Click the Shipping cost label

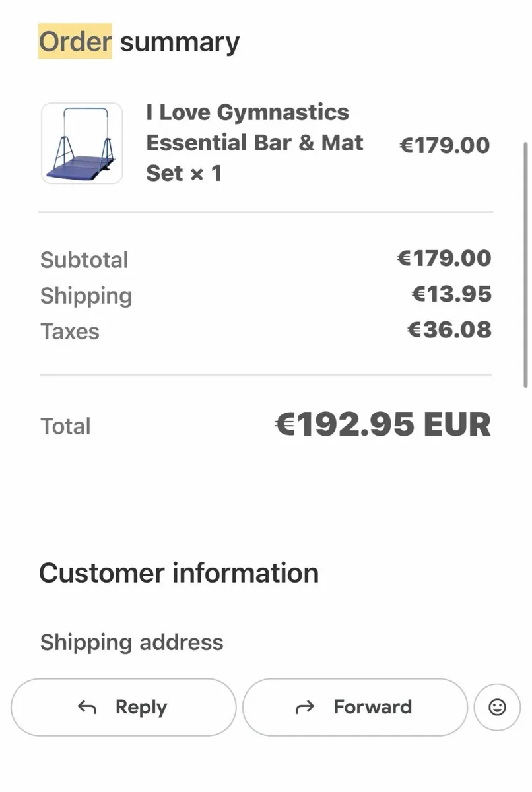[x=86, y=296]
